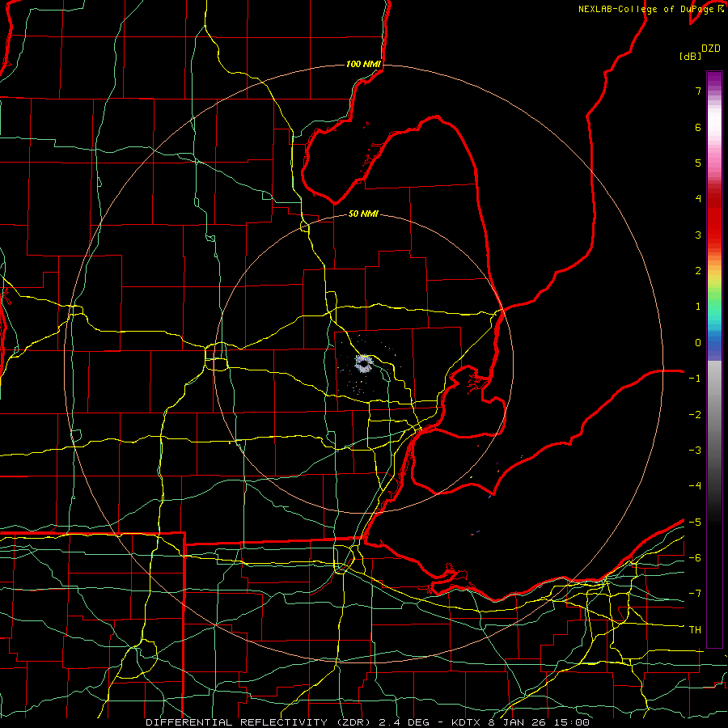Click the -7 tick label on color scale
The height and width of the screenshot is (728, 728).
tap(695, 594)
